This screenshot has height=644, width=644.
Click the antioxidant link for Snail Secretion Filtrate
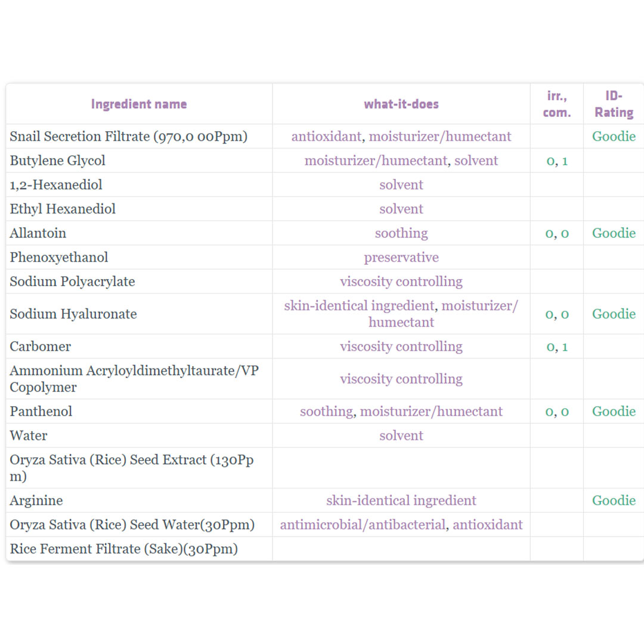pyautogui.click(x=327, y=137)
